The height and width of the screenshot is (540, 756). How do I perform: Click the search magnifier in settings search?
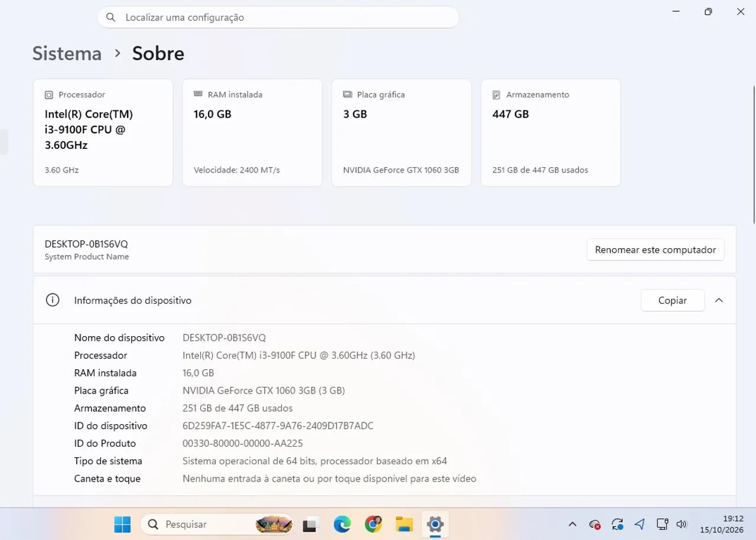[110, 17]
